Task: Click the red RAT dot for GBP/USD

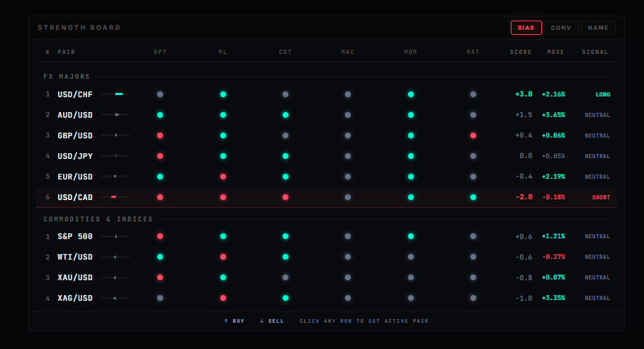Action: (473, 135)
